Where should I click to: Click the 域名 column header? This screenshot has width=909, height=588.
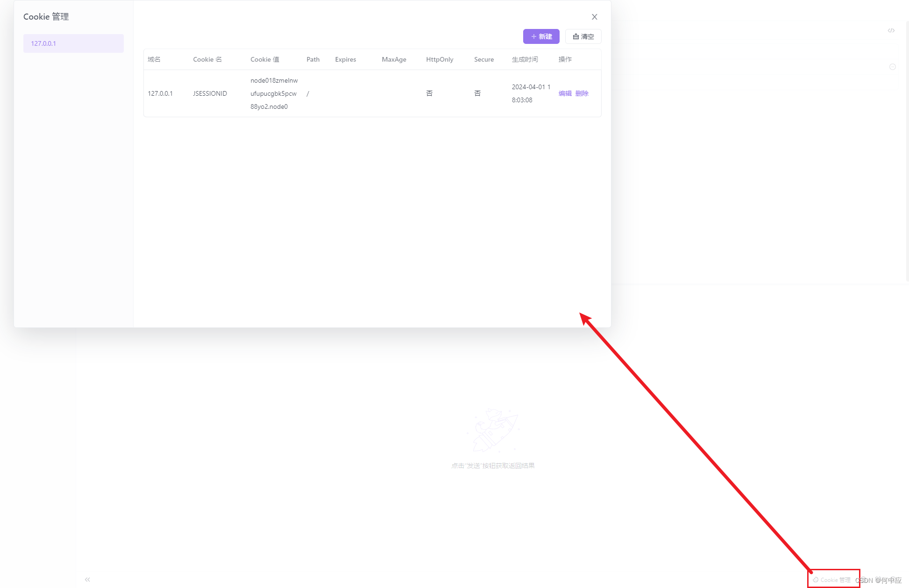pos(154,59)
